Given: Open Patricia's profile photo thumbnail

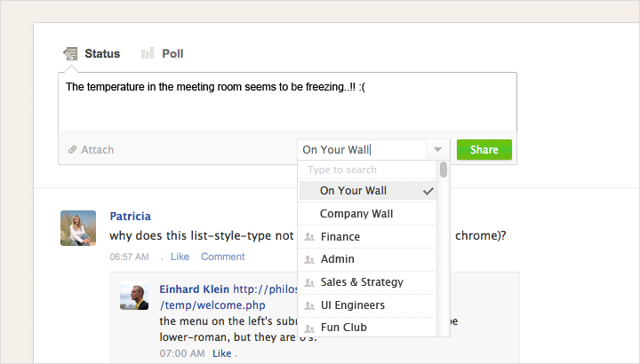Looking at the screenshot, I should (x=77, y=228).
